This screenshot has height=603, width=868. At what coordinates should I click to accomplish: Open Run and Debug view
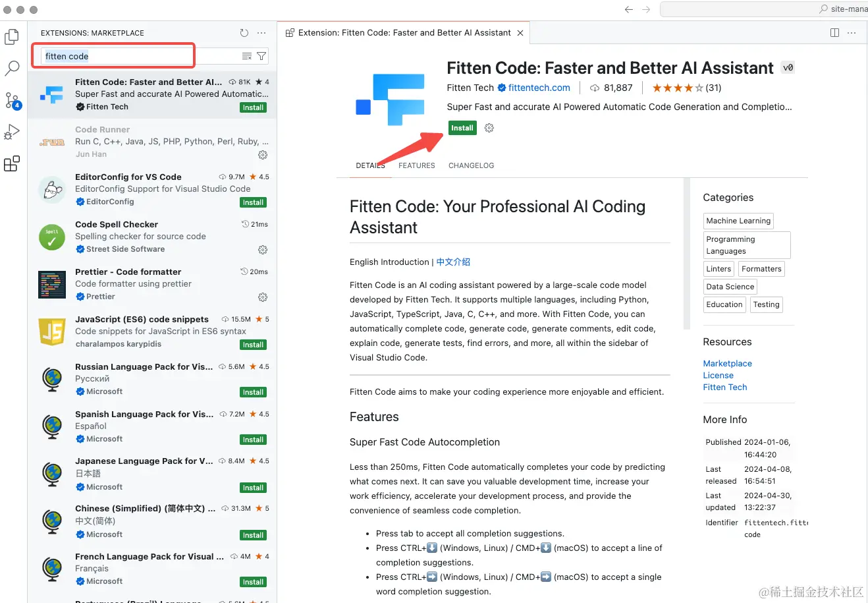12,132
